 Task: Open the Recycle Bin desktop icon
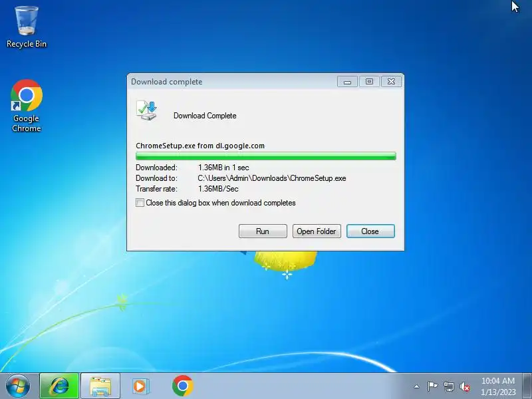(27, 27)
